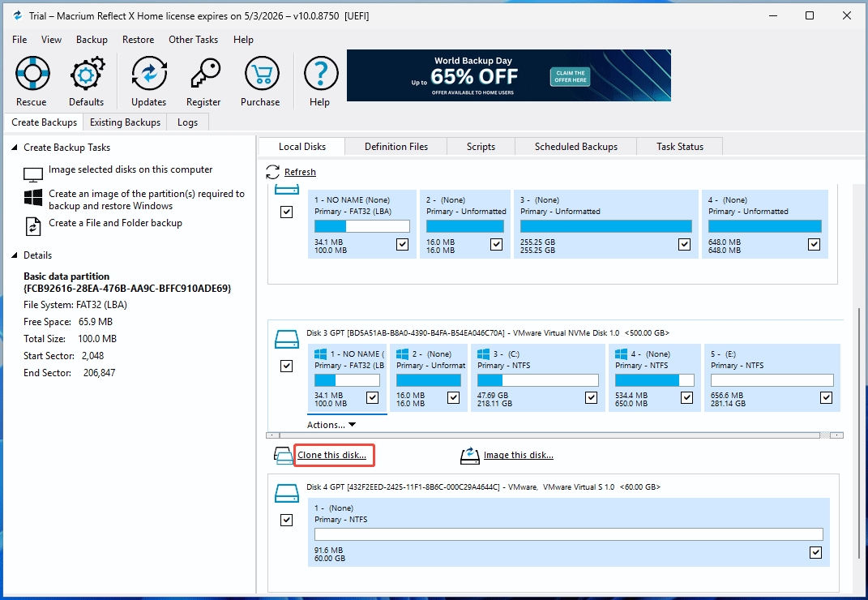This screenshot has width=868, height=600.
Task: Click the Clone this disk icon
Action: point(284,455)
